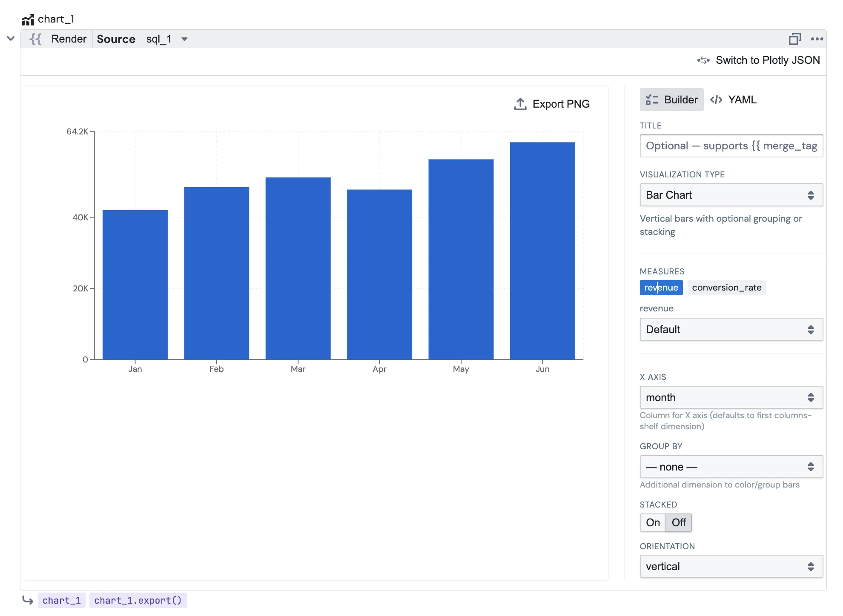Click the Jun bar in chart
843x616 pixels.
pos(542,251)
